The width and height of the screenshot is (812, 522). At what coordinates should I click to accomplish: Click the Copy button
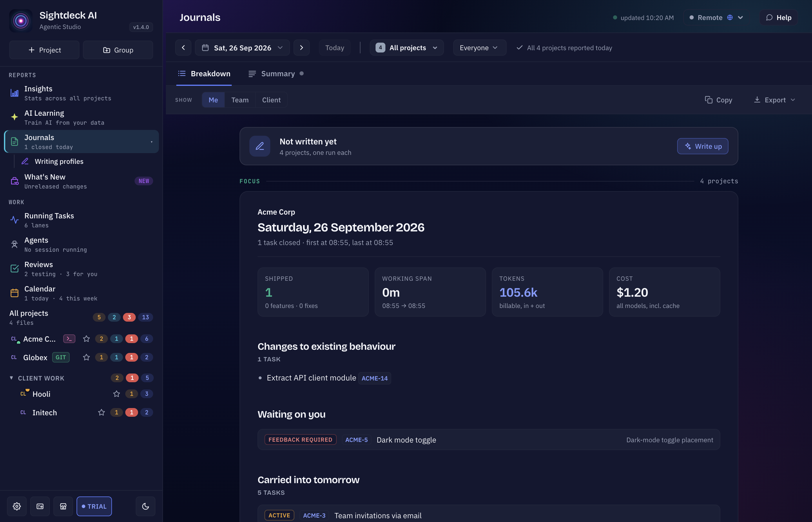(718, 100)
